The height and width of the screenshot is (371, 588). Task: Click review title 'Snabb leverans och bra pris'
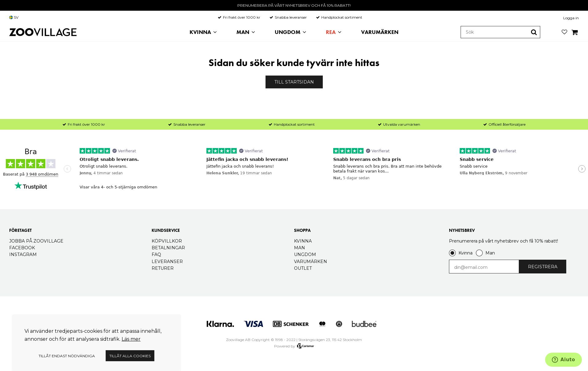(x=367, y=159)
